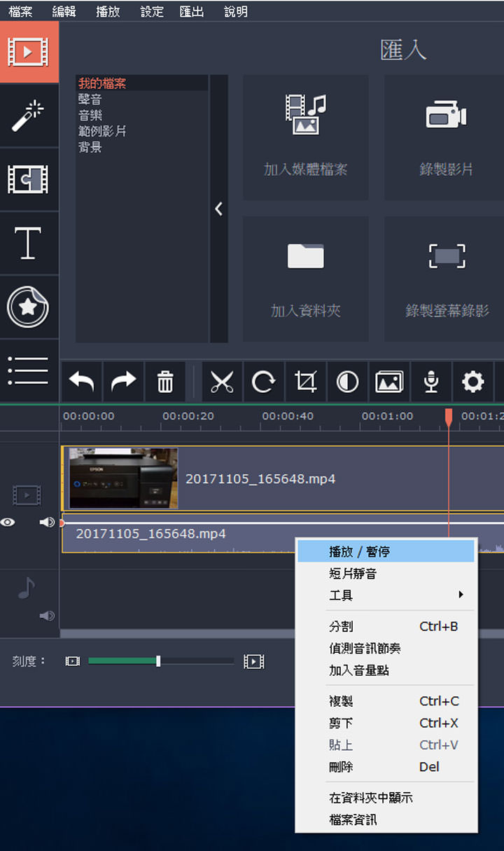This screenshot has width=504, height=851.
Task: Open the 檔案 menu
Action: [21, 11]
